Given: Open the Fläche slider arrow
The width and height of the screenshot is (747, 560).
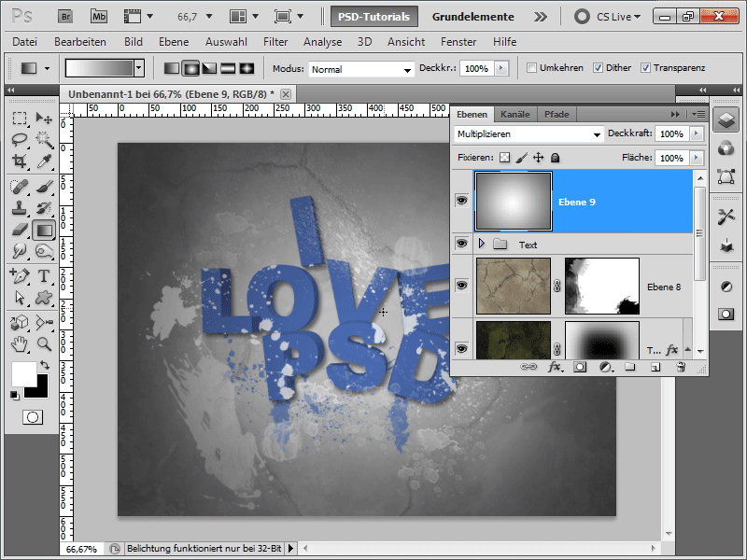Looking at the screenshot, I should 696,158.
